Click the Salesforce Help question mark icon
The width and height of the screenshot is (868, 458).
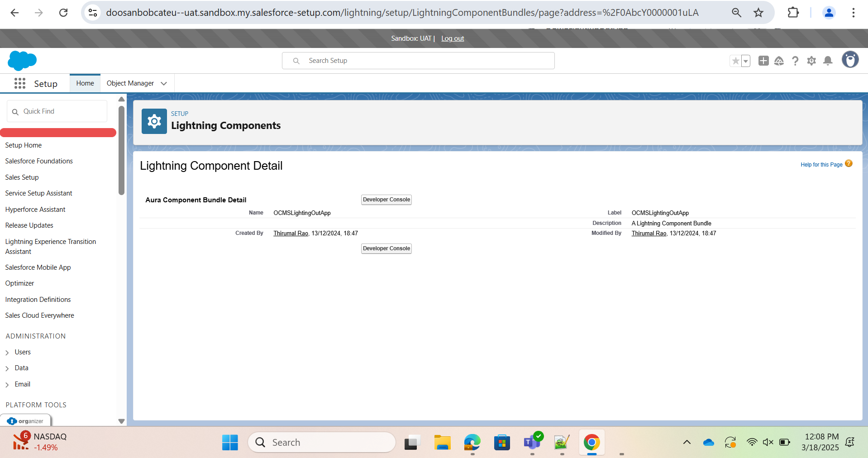pos(795,61)
